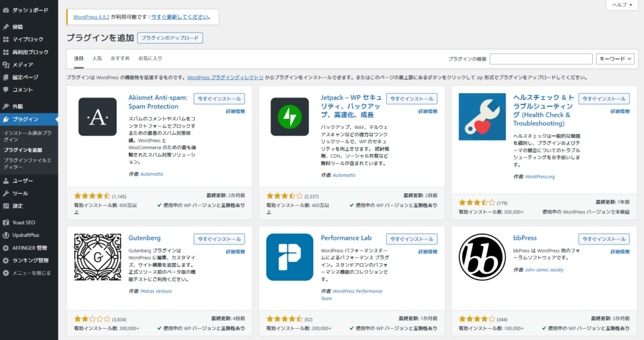644x340 pixels.
Task: Click the Performance Lab plugin icon
Action: [289, 257]
